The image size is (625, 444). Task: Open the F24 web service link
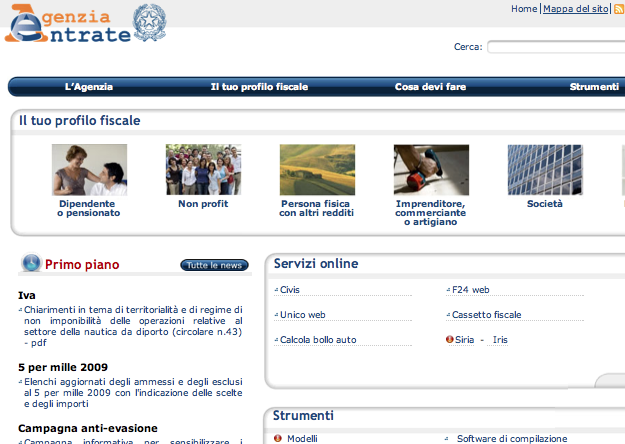point(471,290)
